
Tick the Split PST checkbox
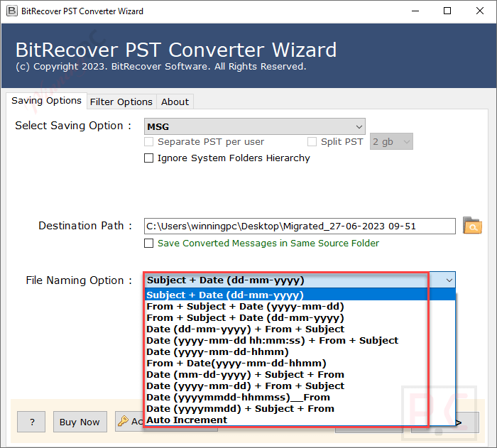[x=312, y=141]
